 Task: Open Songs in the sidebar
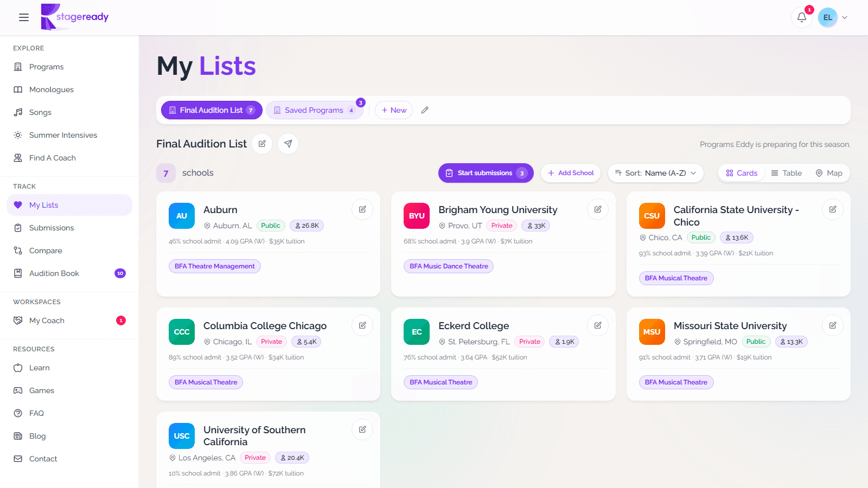[69, 112]
